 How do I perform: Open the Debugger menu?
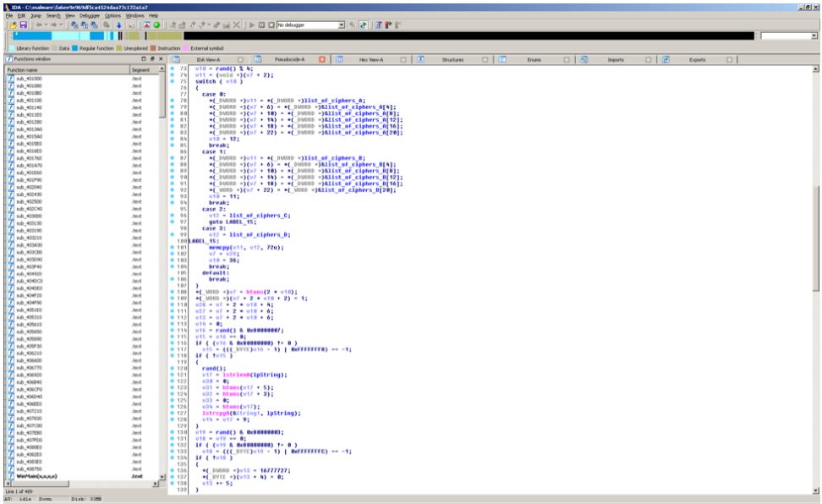(x=90, y=16)
